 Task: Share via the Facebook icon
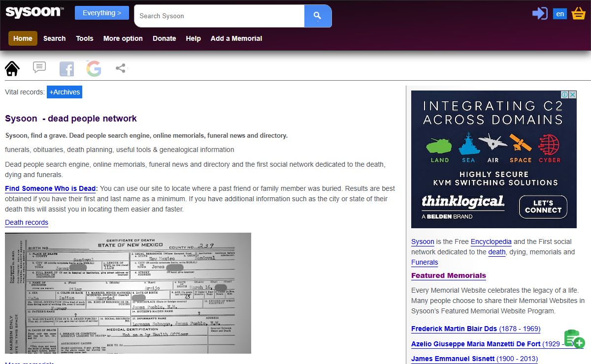[66, 69]
